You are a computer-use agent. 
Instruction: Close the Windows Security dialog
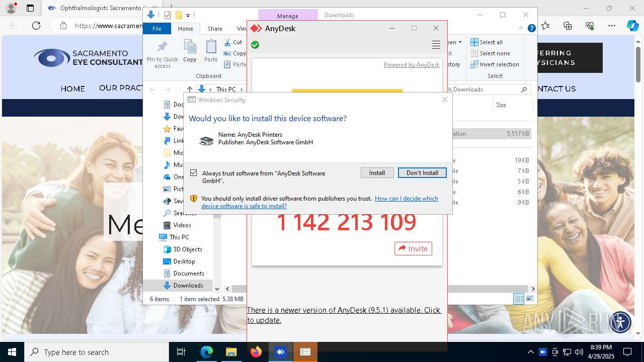tap(444, 100)
